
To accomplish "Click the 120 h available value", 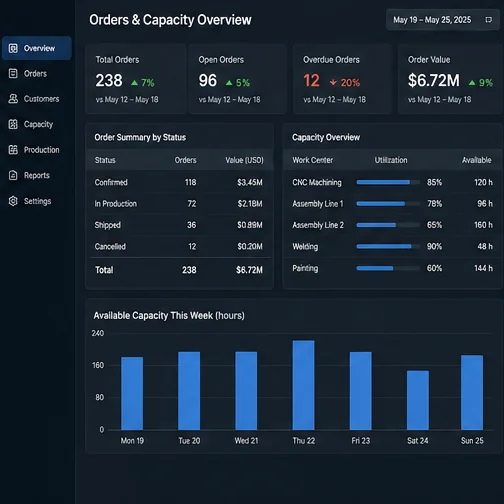I will pyautogui.click(x=483, y=182).
